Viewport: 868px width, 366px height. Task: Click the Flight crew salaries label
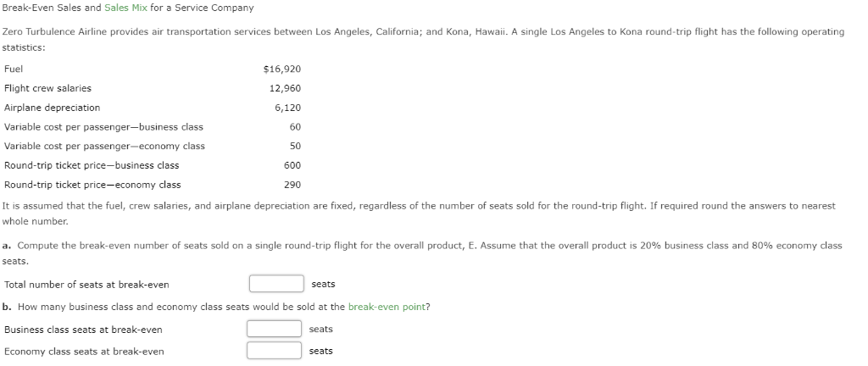pos(47,88)
